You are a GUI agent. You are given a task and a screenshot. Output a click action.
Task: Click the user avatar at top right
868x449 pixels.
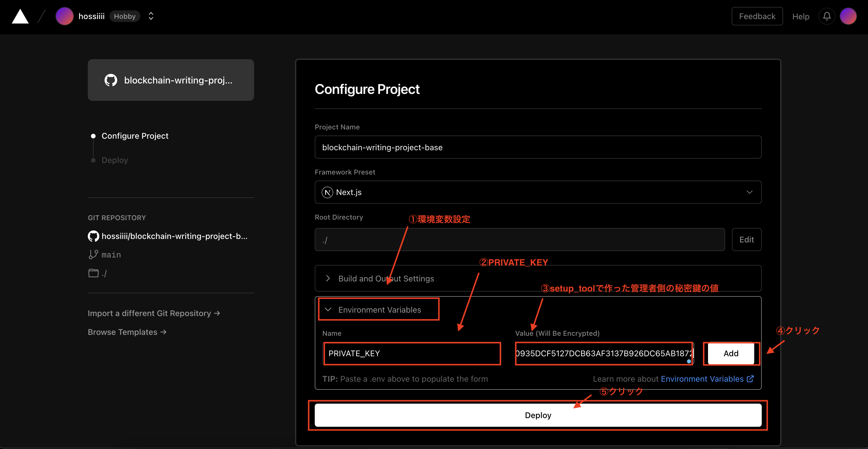848,16
